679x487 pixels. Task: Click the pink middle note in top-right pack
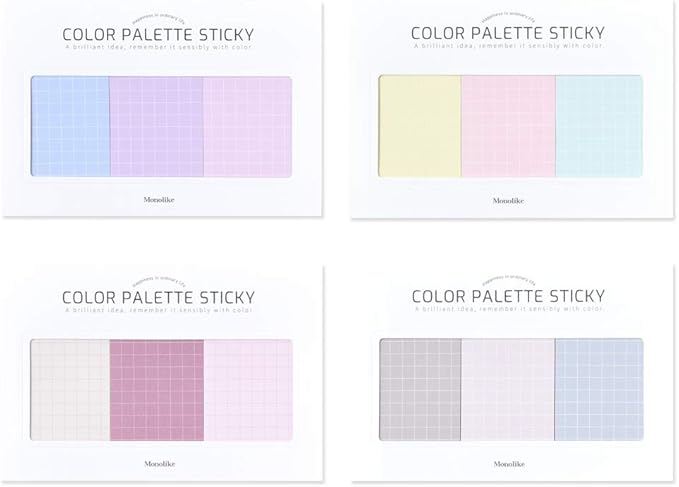(507, 125)
